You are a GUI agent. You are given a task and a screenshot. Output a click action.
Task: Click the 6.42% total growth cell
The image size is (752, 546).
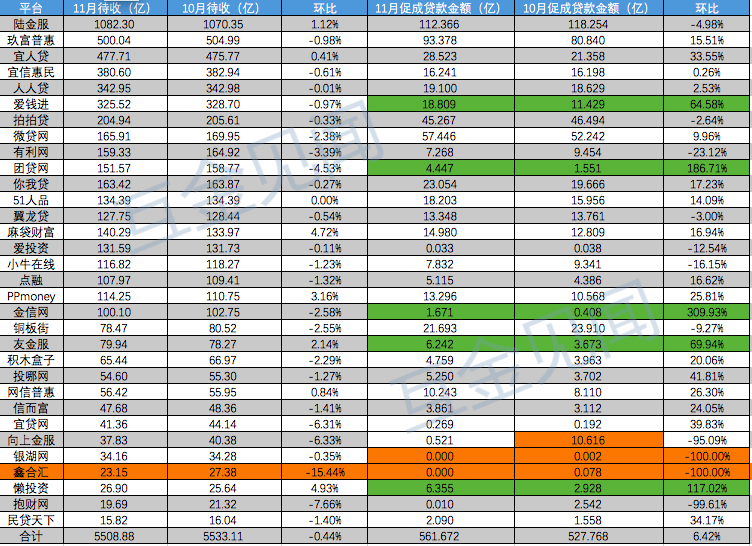(x=707, y=536)
